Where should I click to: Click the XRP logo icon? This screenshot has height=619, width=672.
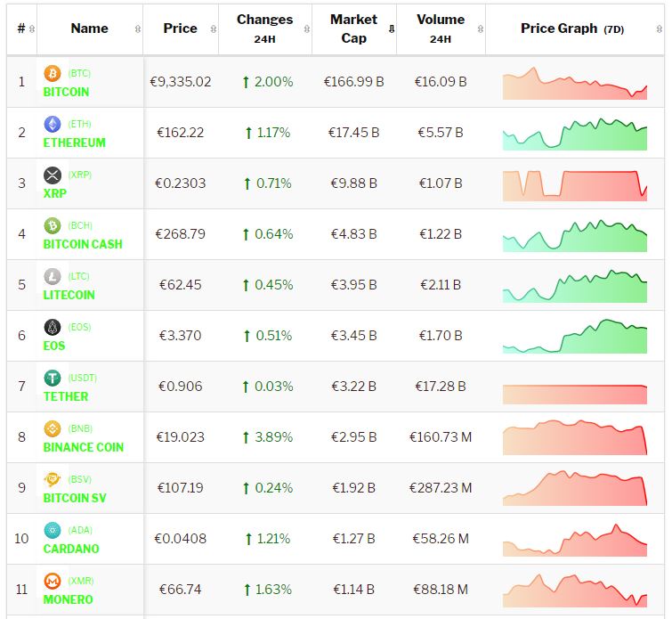52,175
